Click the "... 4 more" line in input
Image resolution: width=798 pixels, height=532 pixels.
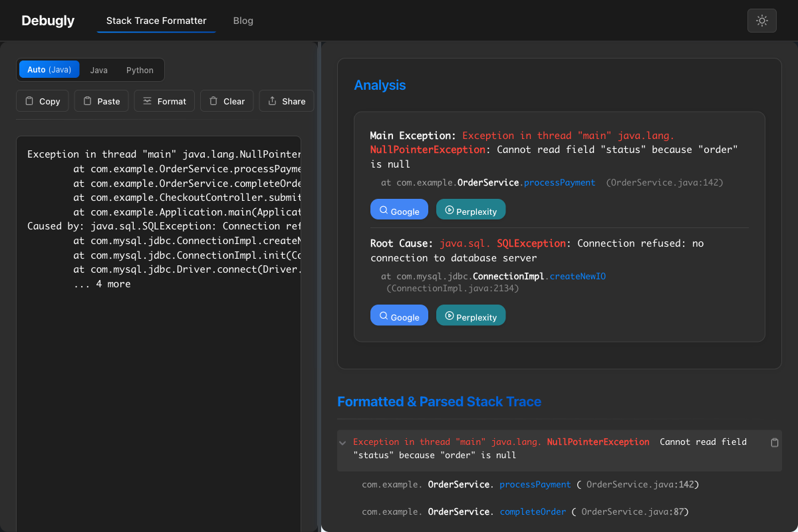point(102,284)
